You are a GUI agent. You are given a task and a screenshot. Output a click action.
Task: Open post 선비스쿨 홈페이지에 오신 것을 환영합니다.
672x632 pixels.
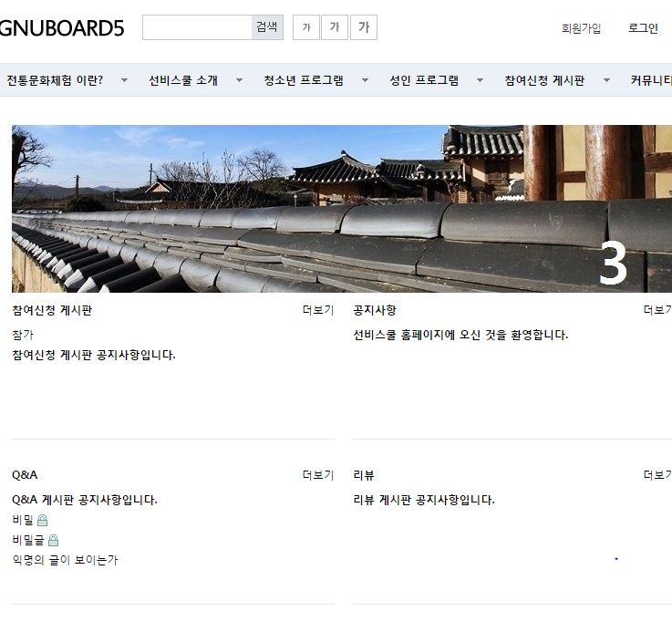pyautogui.click(x=460, y=335)
